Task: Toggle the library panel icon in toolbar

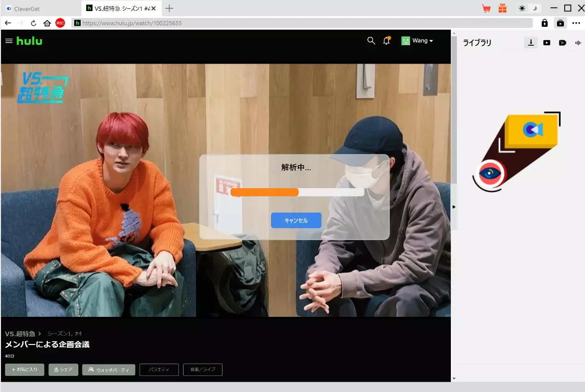Action: point(560,23)
